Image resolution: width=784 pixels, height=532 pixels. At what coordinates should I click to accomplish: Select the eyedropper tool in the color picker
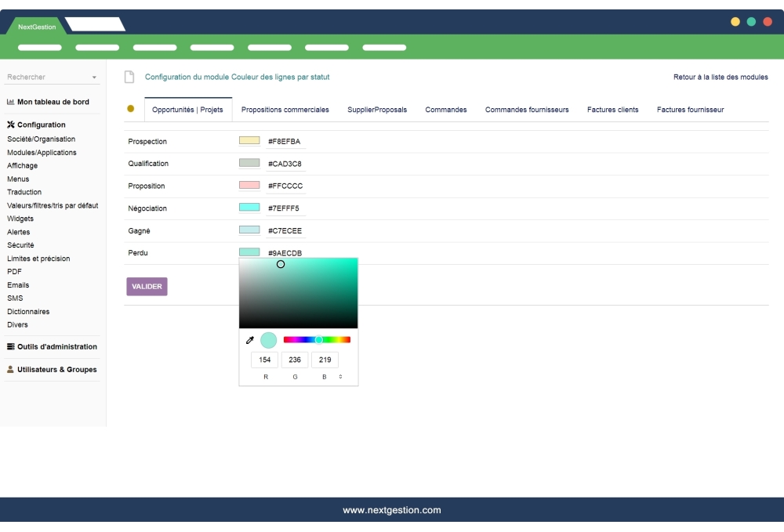coord(250,339)
